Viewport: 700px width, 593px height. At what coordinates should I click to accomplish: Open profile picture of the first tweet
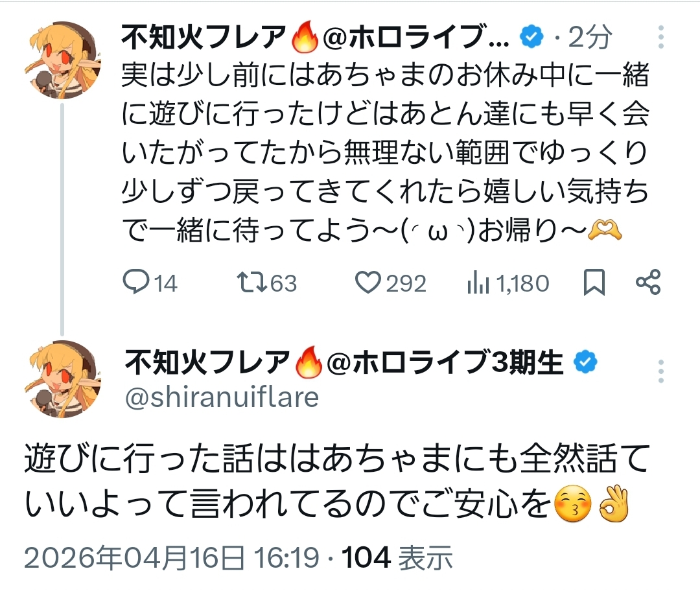(x=62, y=60)
